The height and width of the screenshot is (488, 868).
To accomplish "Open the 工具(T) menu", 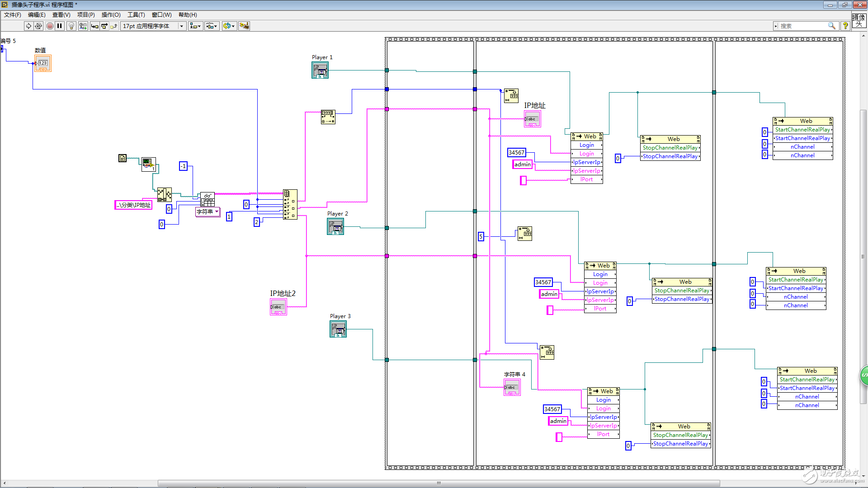I will tap(136, 15).
